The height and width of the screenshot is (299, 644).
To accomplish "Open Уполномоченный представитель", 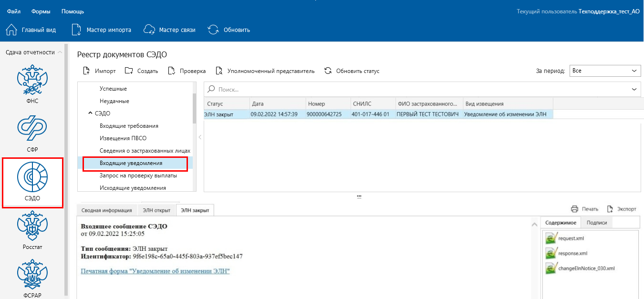I will coord(265,71).
